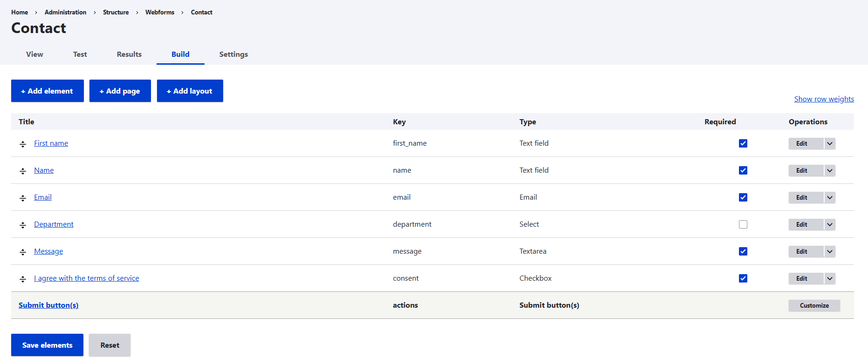Click the department key cell
Viewport: 868px width, 364px height.
pos(412,224)
